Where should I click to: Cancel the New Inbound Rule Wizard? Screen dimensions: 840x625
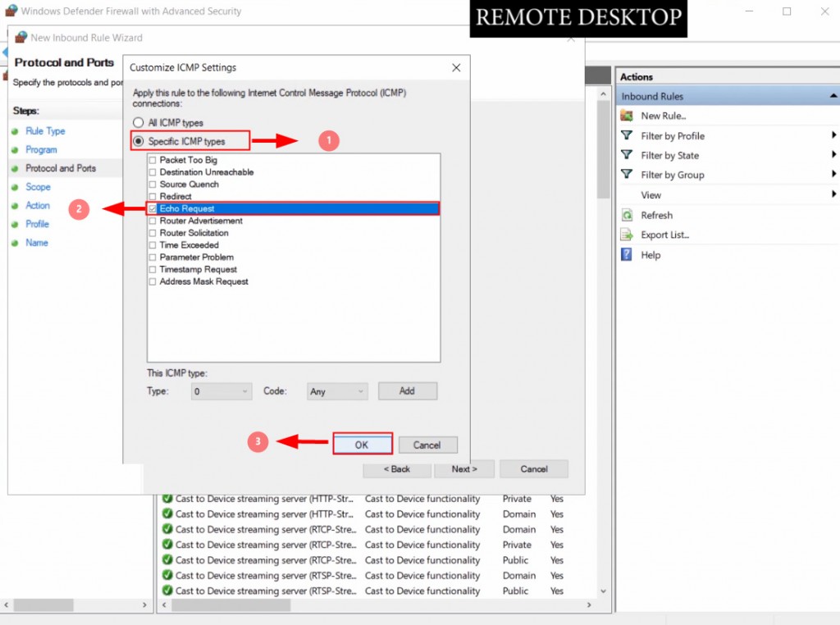tap(533, 469)
